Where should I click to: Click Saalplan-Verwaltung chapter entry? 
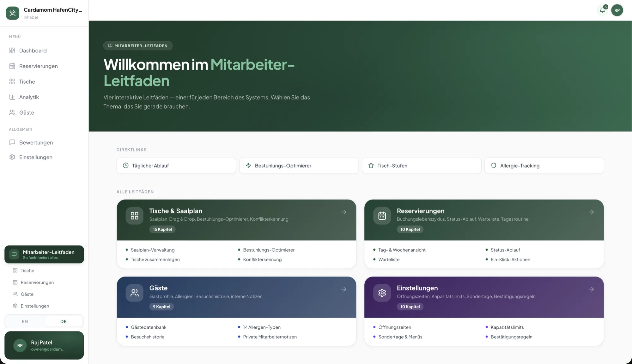153,250
